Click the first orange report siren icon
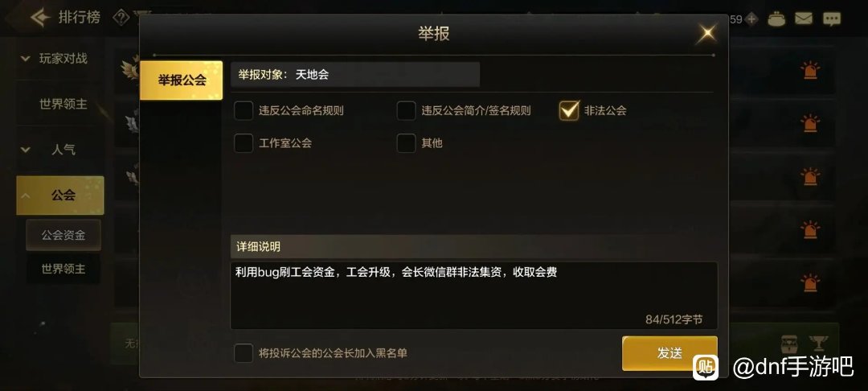Screen dimensions: 868x391 pos(810,70)
